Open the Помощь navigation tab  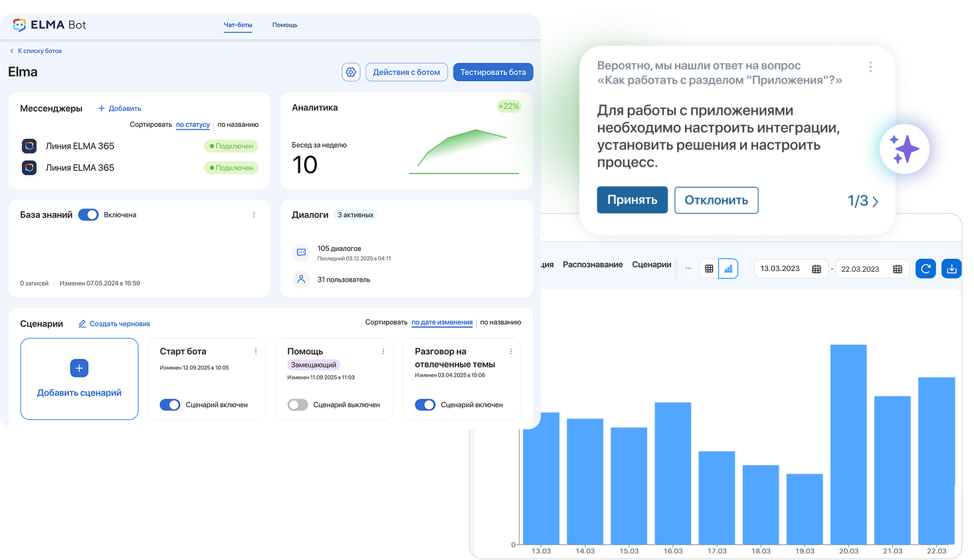tap(285, 25)
